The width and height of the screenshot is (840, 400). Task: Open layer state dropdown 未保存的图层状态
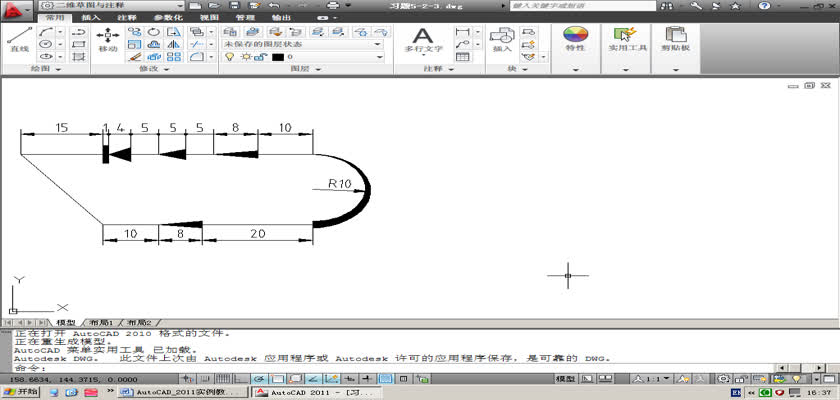click(303, 44)
